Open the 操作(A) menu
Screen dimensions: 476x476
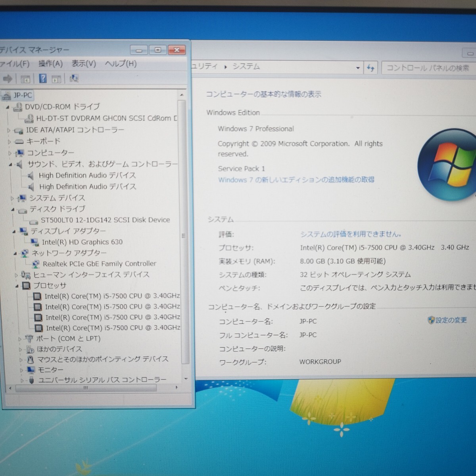pyautogui.click(x=50, y=63)
